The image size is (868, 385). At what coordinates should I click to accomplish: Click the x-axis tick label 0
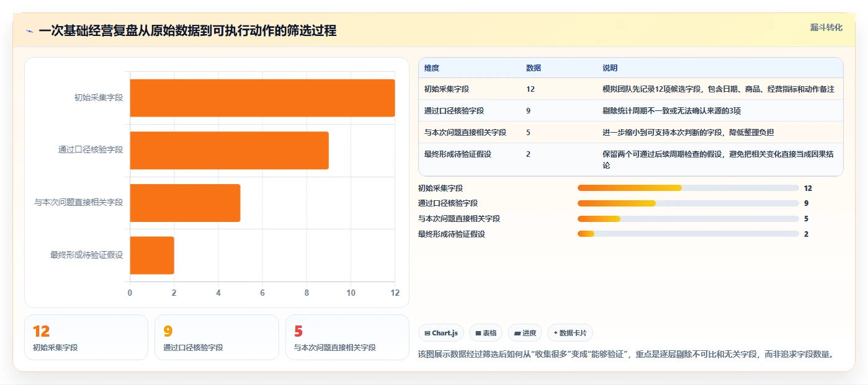coord(130,293)
